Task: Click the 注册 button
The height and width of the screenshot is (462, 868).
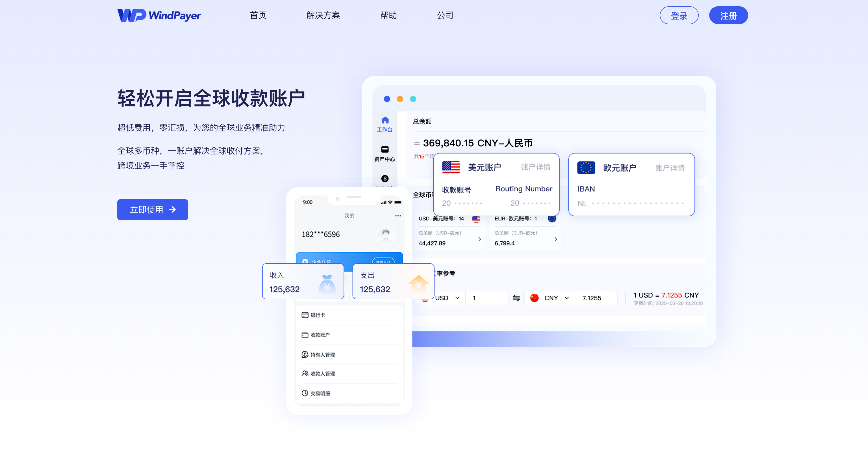Action: pos(728,16)
